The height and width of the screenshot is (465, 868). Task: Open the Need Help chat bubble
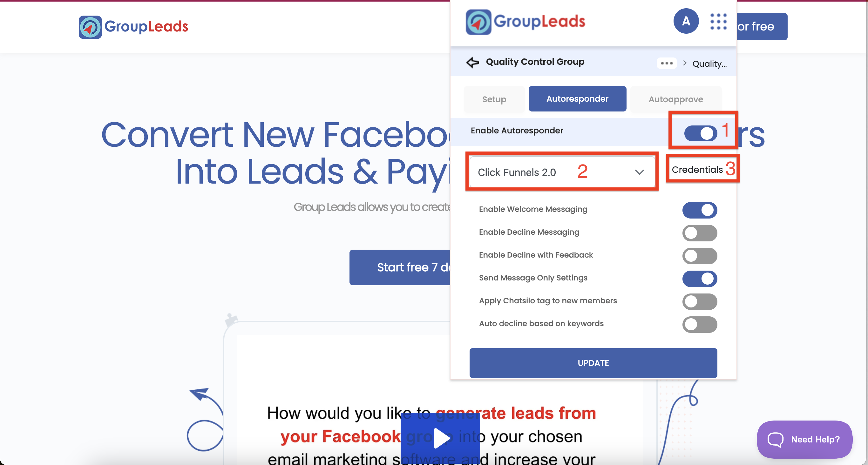pos(805,439)
